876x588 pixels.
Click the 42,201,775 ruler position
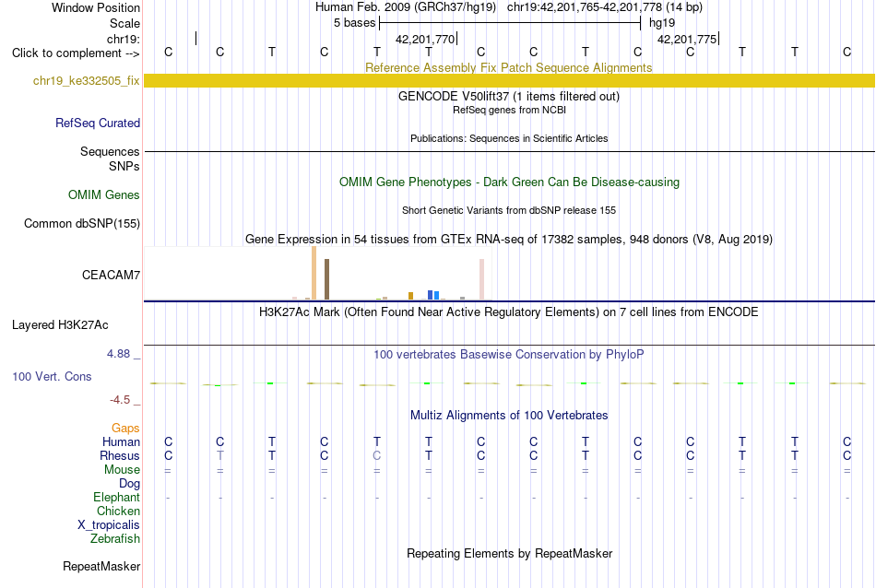pos(687,39)
